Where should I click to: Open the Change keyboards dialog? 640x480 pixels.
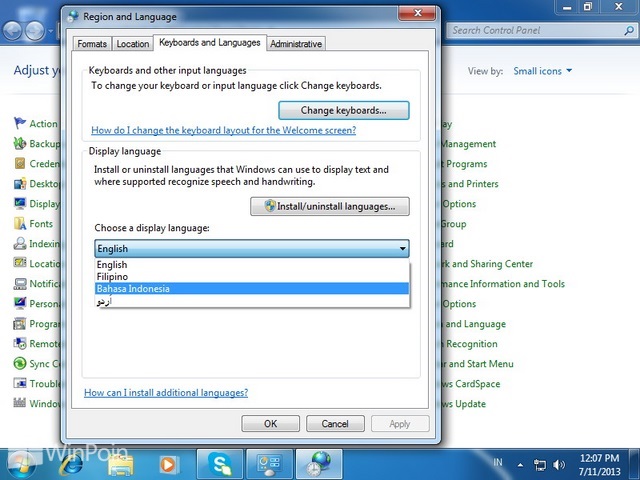(x=344, y=111)
